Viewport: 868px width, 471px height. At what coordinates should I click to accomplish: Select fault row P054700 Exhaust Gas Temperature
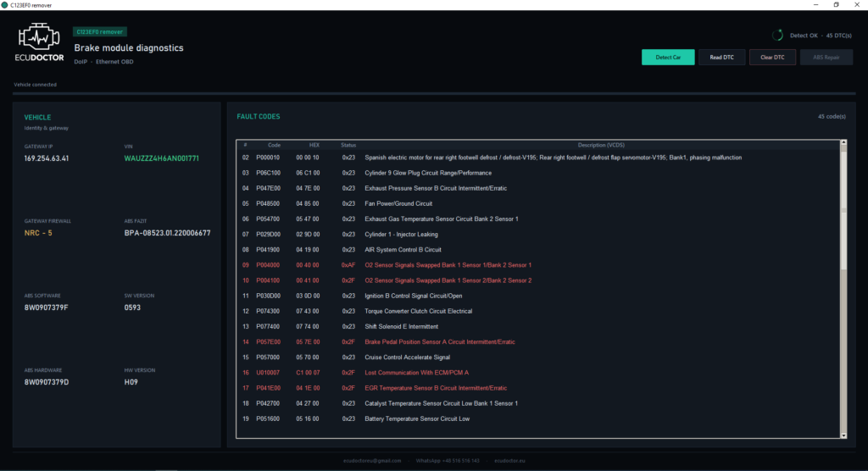coord(538,219)
